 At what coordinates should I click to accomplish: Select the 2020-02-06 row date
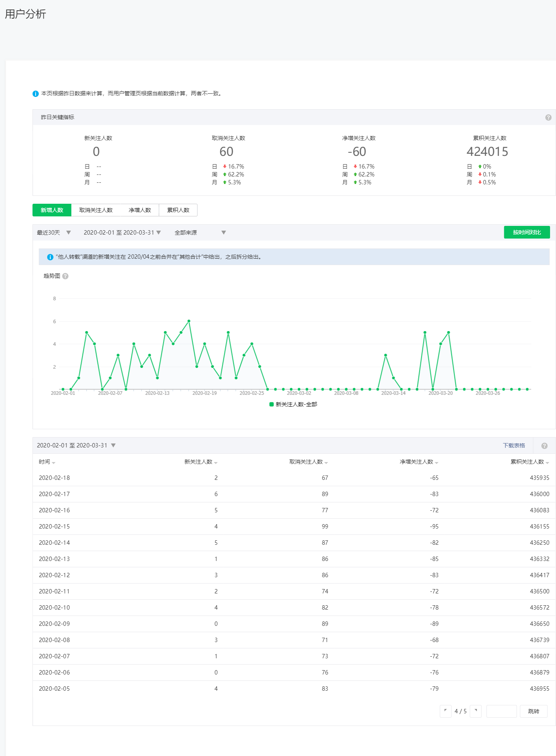(54, 673)
